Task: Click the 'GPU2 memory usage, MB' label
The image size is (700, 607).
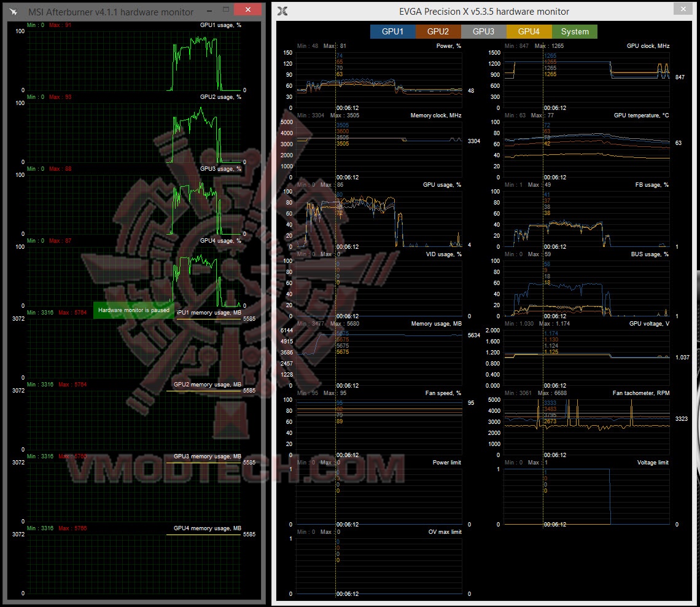Action: 207,385
